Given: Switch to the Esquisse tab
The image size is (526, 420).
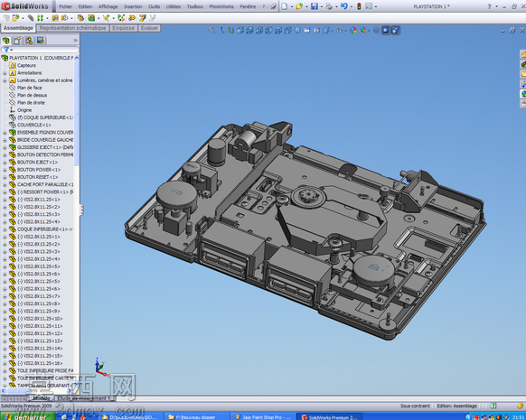Looking at the screenshot, I should (x=124, y=28).
